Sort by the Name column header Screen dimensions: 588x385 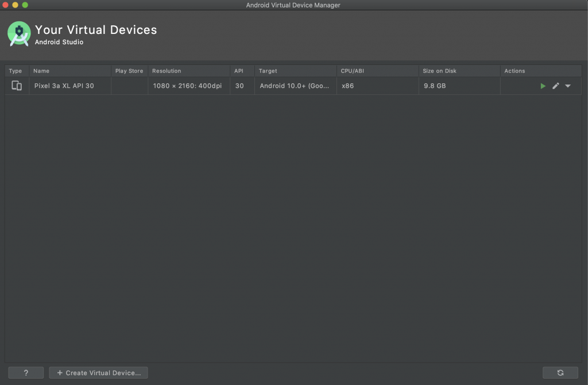coord(70,71)
